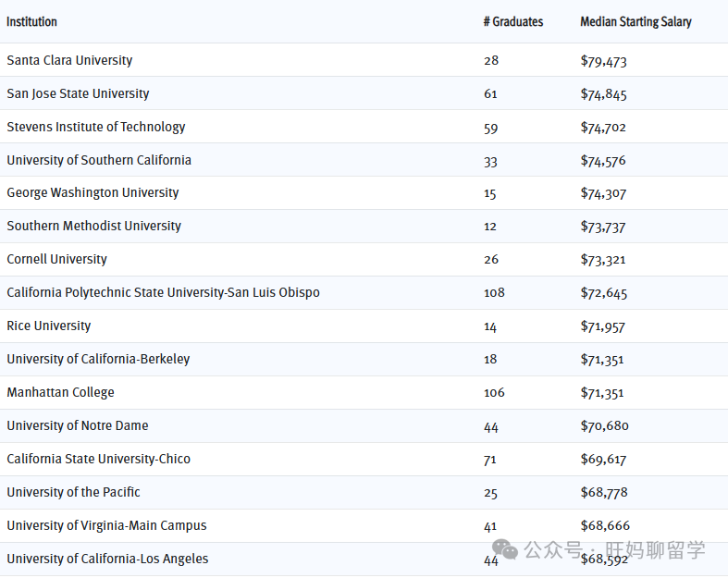This screenshot has height=578, width=728.
Task: Select San Jose State graduates 61
Action: pos(491,93)
